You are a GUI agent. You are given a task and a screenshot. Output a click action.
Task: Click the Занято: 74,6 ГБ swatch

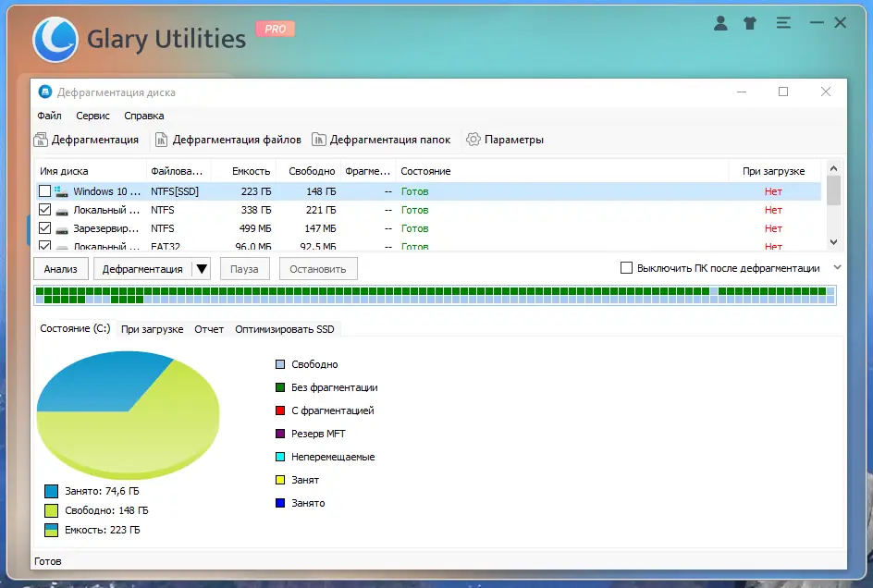tap(51, 491)
